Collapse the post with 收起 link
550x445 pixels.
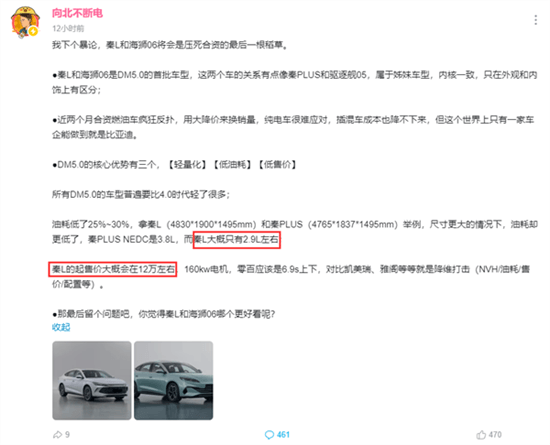61,327
